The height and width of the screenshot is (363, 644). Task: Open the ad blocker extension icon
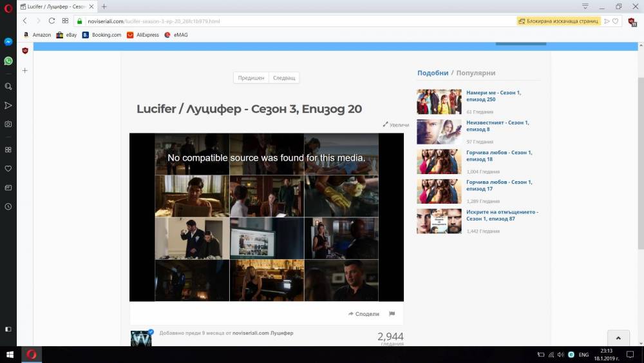click(x=632, y=22)
